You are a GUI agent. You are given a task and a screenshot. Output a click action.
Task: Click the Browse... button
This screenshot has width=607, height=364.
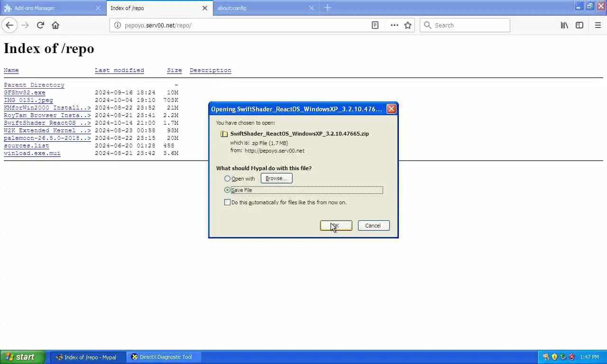coord(276,178)
